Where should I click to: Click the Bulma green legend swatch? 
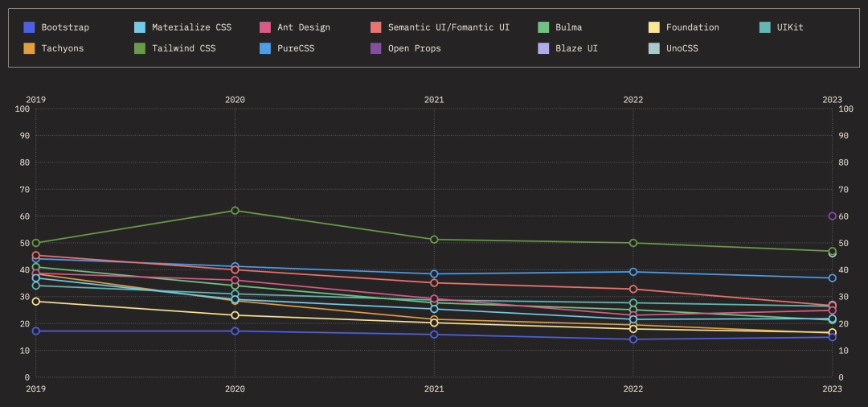(543, 27)
